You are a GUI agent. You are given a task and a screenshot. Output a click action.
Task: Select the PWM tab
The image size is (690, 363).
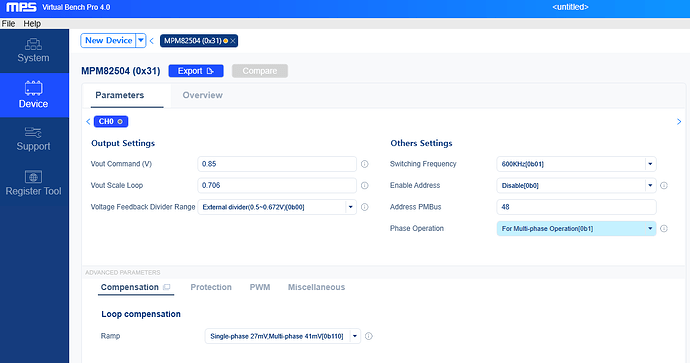coord(260,287)
